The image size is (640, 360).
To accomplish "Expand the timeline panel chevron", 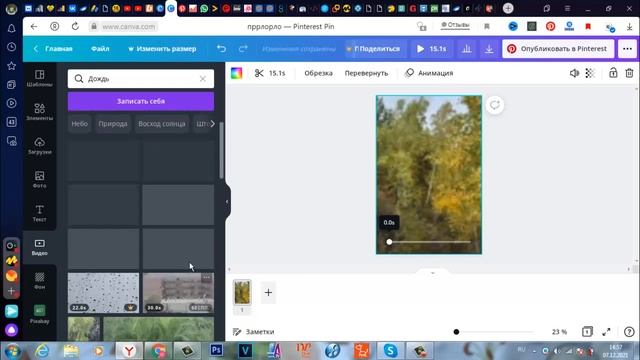I will (x=433, y=273).
